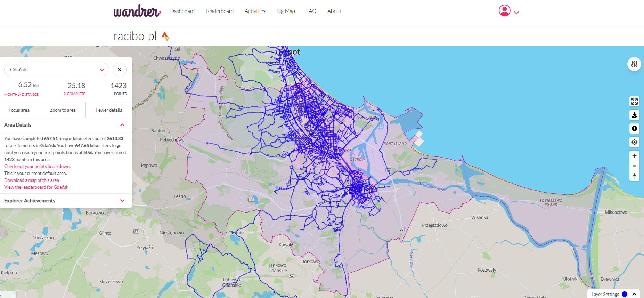Click the download map icon
This screenshot has height=298, width=644.
click(634, 115)
